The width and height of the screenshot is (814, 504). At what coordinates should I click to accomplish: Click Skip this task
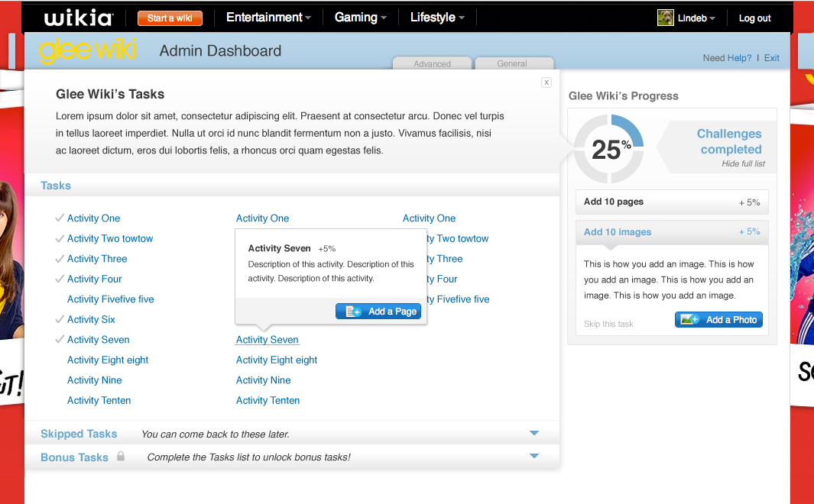(x=608, y=324)
